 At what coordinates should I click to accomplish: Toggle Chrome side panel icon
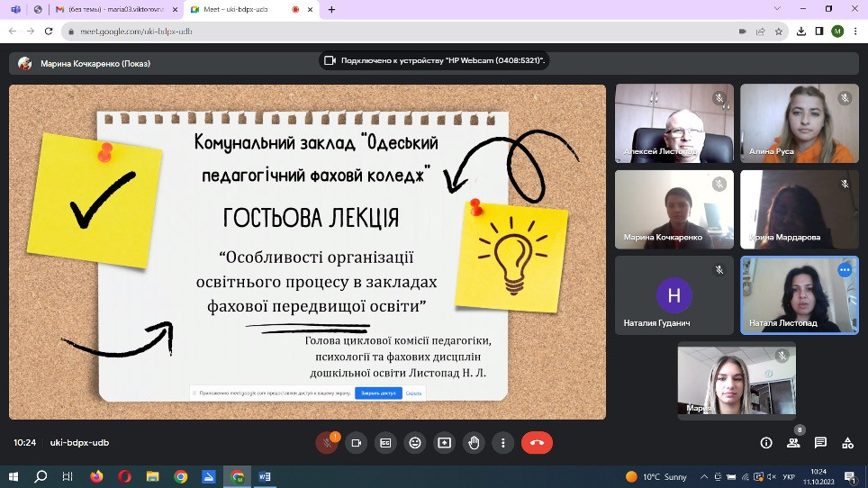[819, 32]
